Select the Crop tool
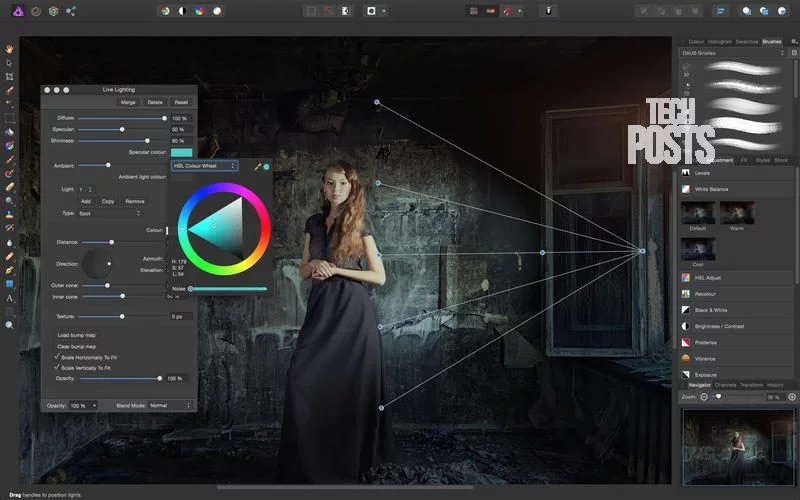800x500 pixels. point(9,77)
